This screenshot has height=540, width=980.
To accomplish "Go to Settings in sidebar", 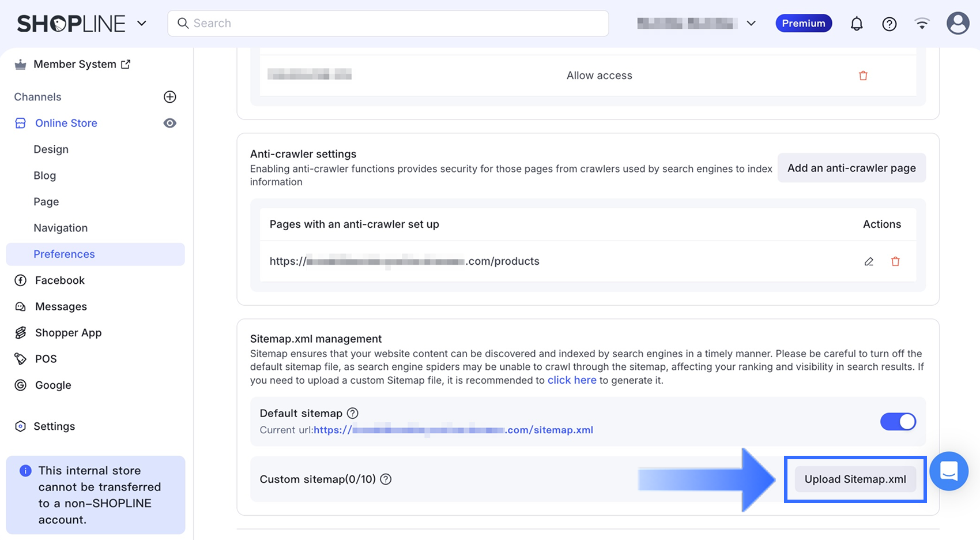I will (x=54, y=426).
